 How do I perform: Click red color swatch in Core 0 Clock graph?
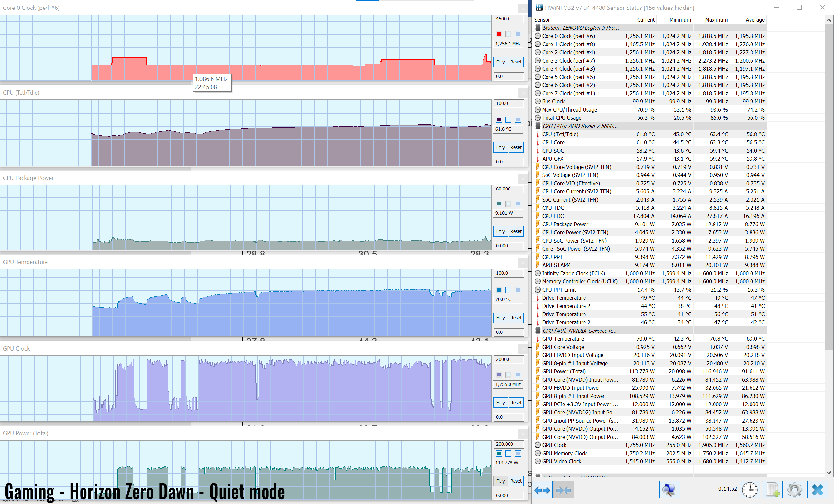499,34
